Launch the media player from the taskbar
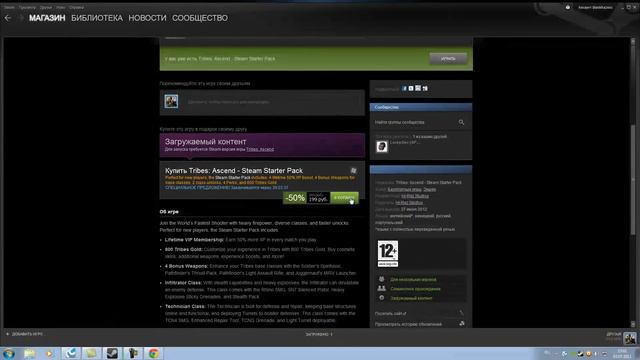Screen dimensions: 640x360 pos(49,353)
